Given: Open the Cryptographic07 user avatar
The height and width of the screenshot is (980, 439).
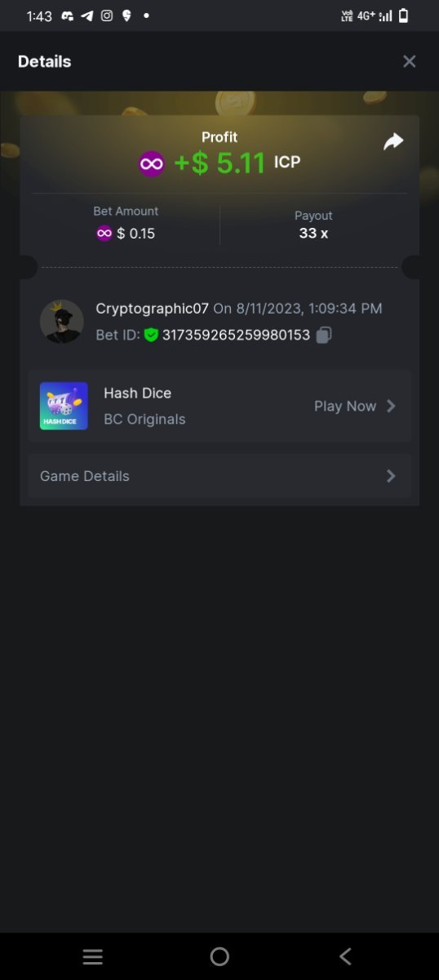Looking at the screenshot, I should click(x=62, y=321).
